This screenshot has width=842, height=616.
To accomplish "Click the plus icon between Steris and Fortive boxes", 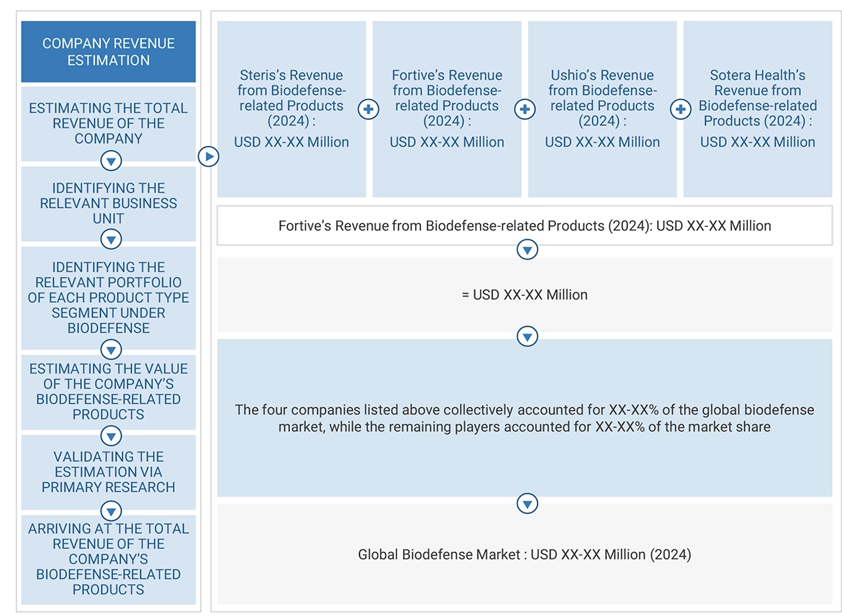I will pyautogui.click(x=368, y=109).
